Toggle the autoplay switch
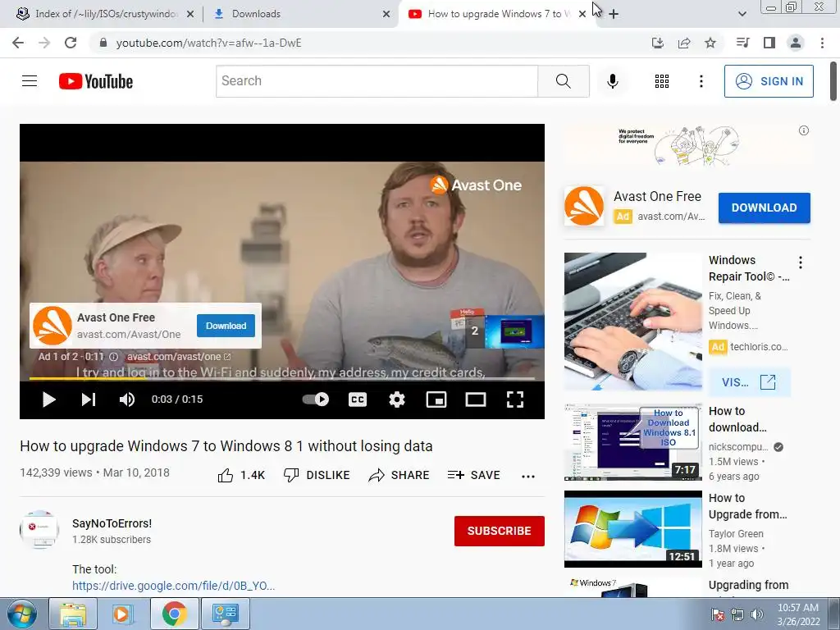The height and width of the screenshot is (630, 840). click(x=316, y=399)
